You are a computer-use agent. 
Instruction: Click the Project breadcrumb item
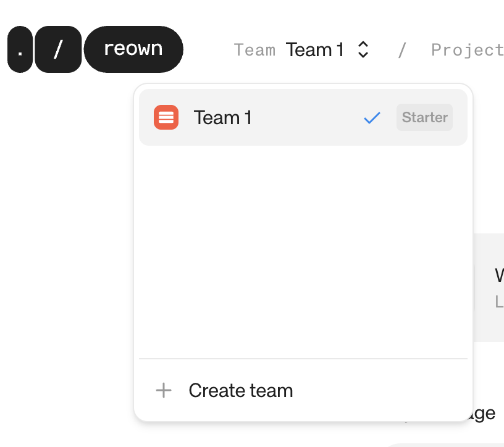468,49
